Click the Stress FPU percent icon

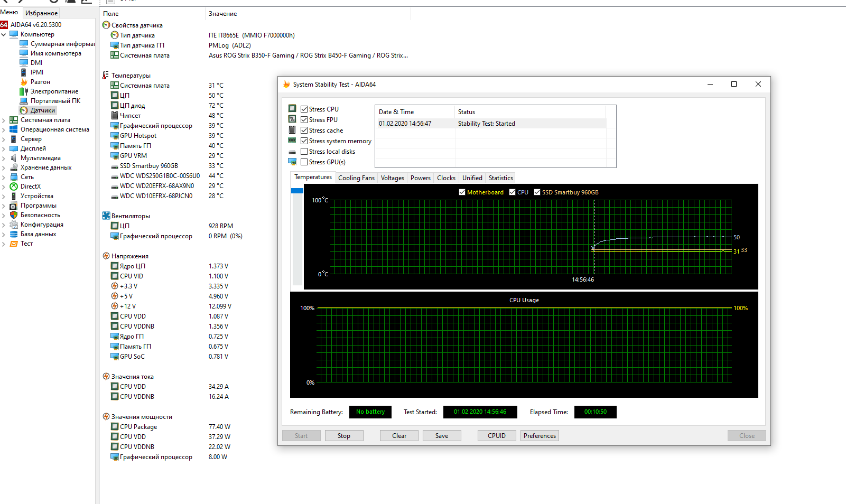292,119
